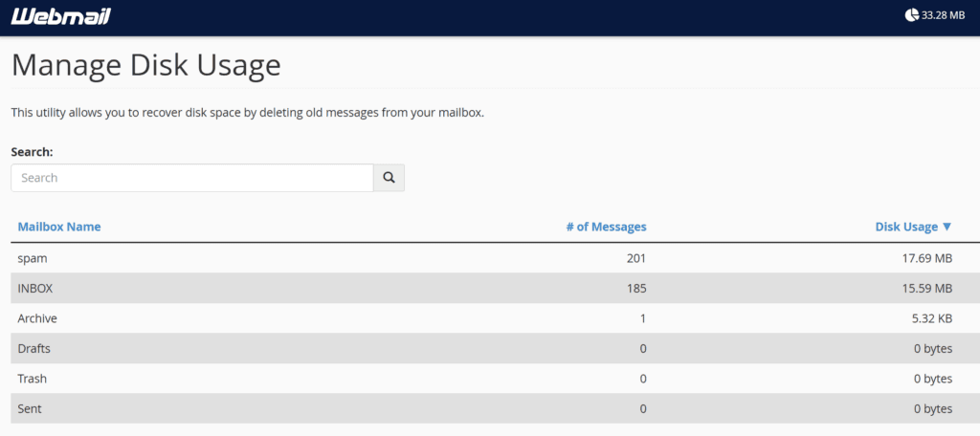
Task: Click the Drafts row 0 bytes value
Action: 933,348
